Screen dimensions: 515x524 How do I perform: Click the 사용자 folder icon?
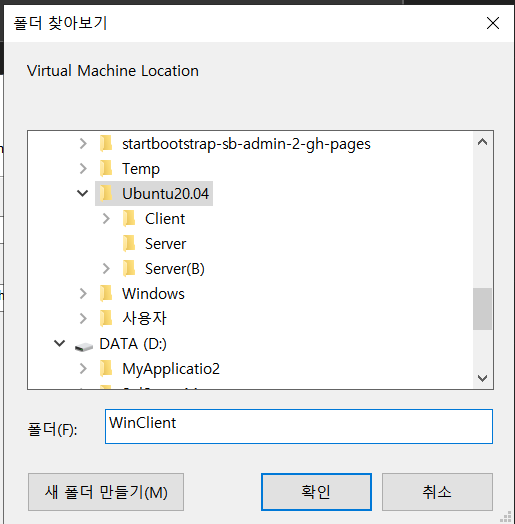106,318
